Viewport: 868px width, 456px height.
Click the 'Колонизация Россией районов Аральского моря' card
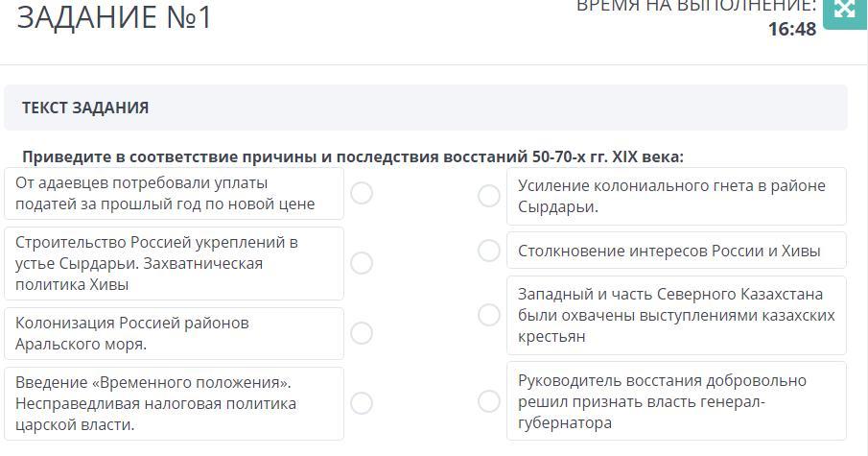pyautogui.click(x=174, y=333)
